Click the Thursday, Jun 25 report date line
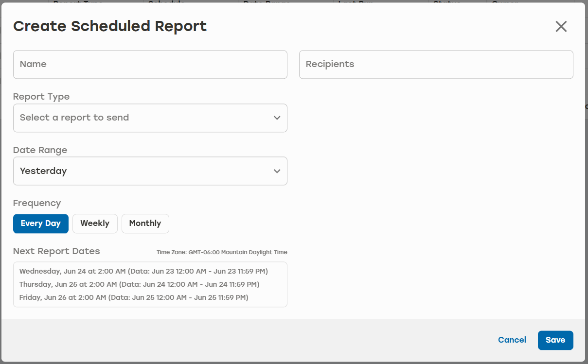This screenshot has width=588, height=364. 139,284
